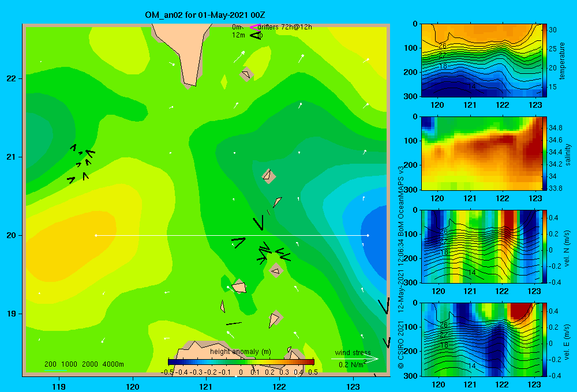Click the '14' contour label in temperature panel
Image resolution: width=577 pixels, height=392 pixels.
472,86
